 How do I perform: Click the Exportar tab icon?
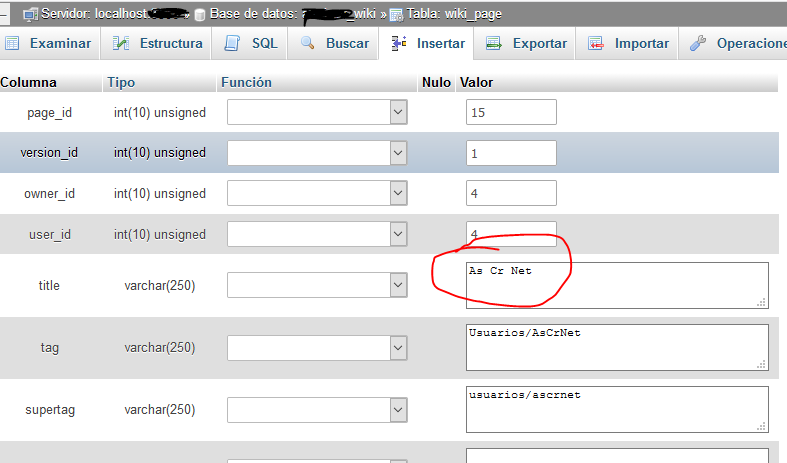point(494,44)
